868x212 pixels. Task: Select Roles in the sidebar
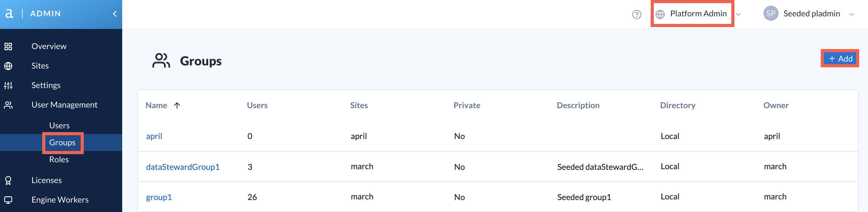point(59,159)
